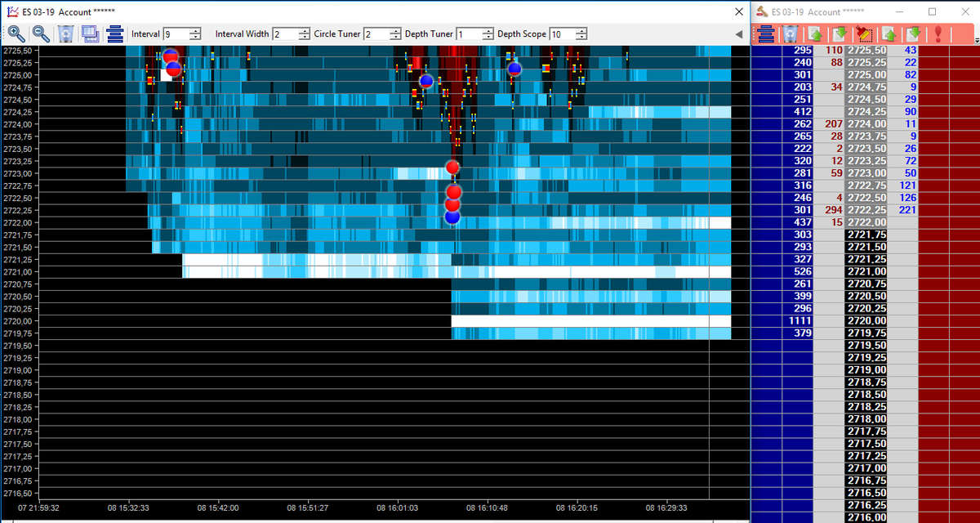980x523 pixels.
Task: Click DOM price cell 2720,00
Action: tap(866, 321)
